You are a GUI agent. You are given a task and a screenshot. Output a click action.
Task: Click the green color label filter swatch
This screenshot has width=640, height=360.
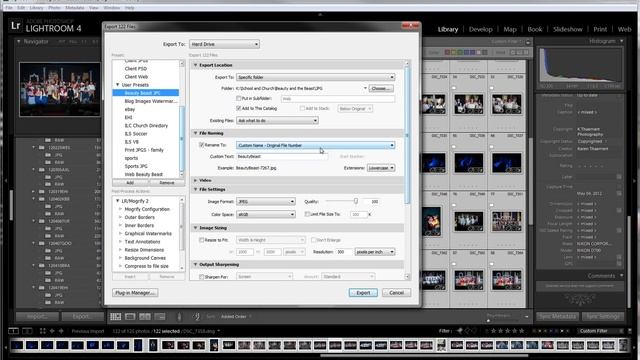(460, 52)
